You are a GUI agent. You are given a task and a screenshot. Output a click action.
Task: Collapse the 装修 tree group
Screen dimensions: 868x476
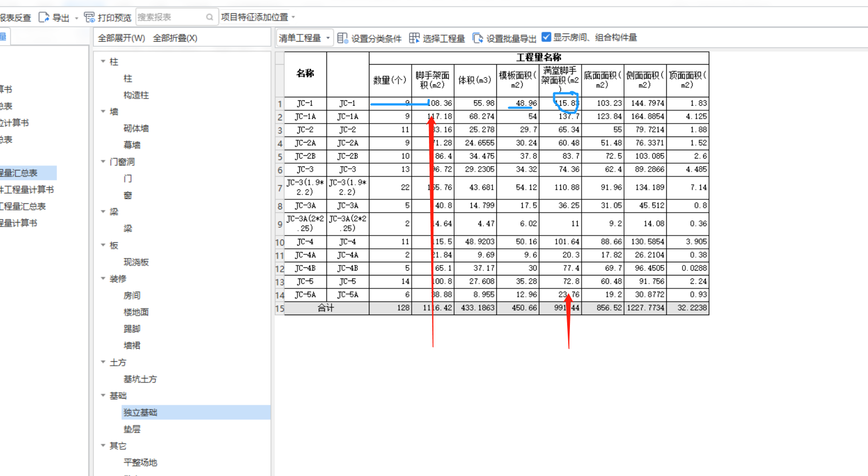tap(103, 278)
